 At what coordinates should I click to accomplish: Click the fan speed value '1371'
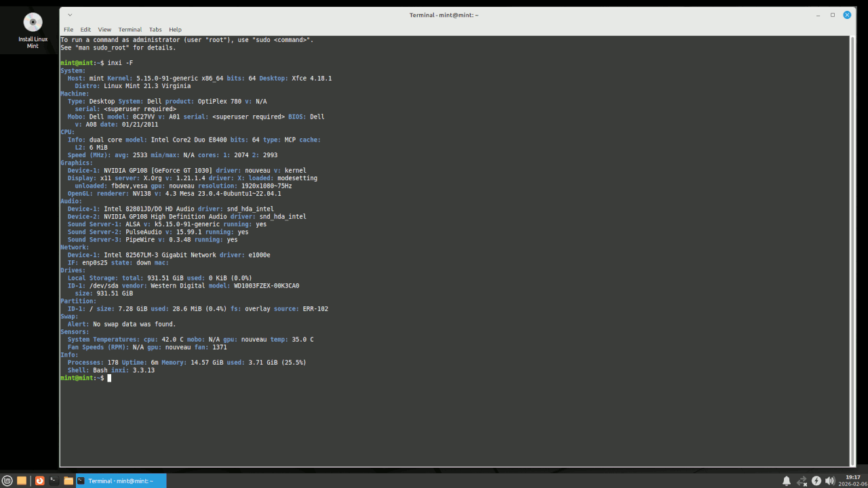coord(220,347)
